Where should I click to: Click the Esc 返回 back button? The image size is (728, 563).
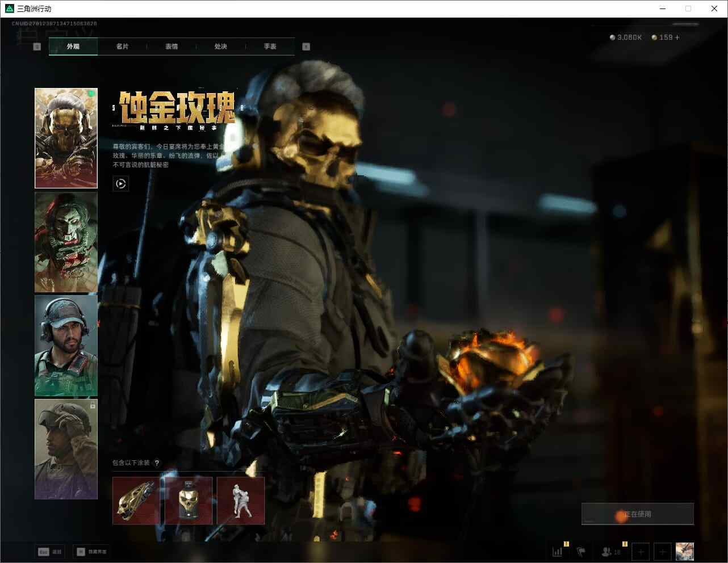point(50,552)
